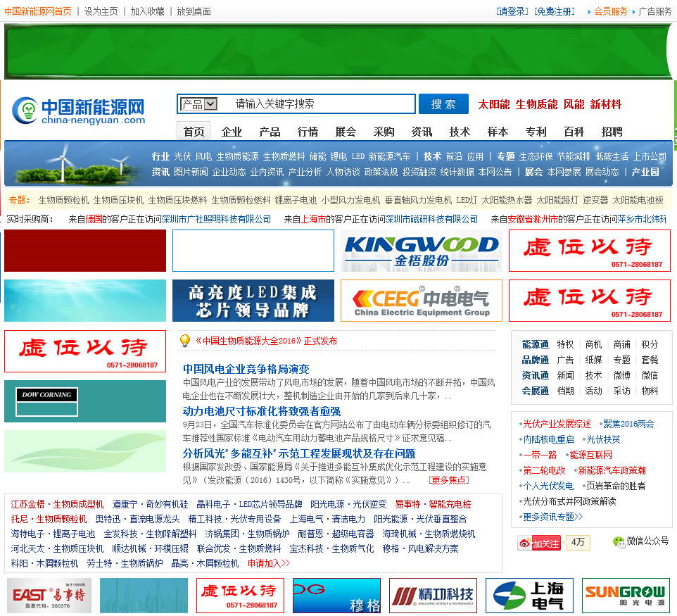
Task: Open the 分析风光'多能互补'示范工程 headline
Action: coord(299,453)
